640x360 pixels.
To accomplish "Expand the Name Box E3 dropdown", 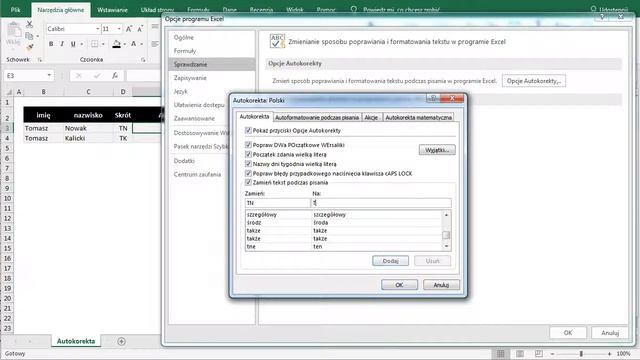I will point(49,76).
